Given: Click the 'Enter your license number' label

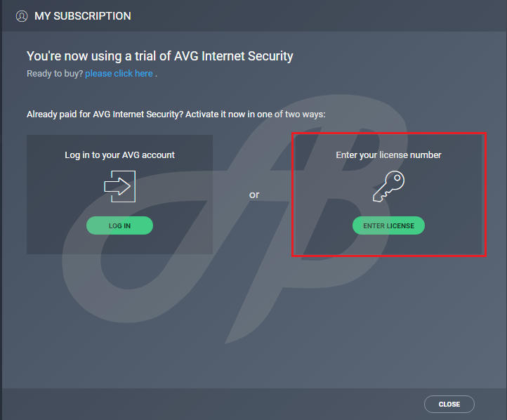Looking at the screenshot, I should point(388,155).
